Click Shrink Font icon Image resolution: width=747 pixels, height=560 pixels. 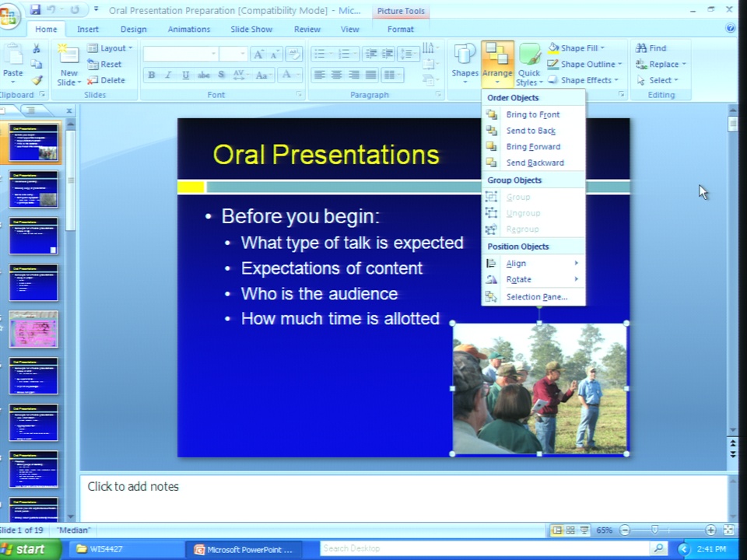coord(275,54)
